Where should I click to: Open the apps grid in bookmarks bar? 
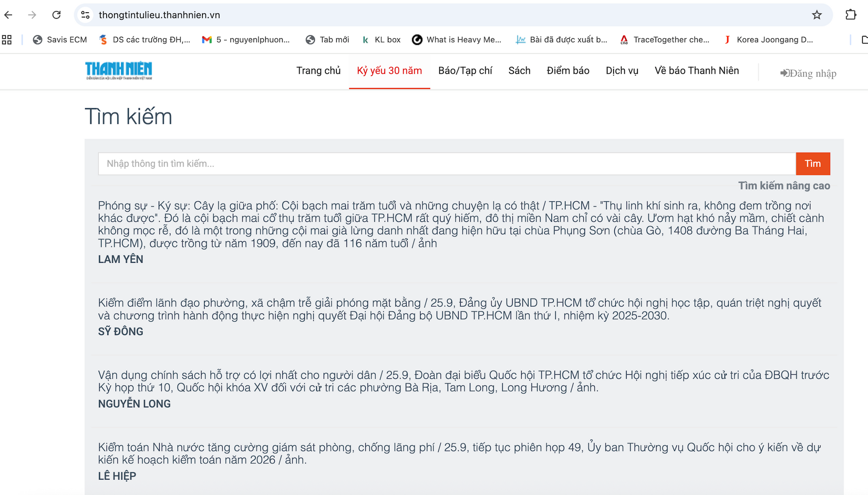pyautogui.click(x=7, y=40)
